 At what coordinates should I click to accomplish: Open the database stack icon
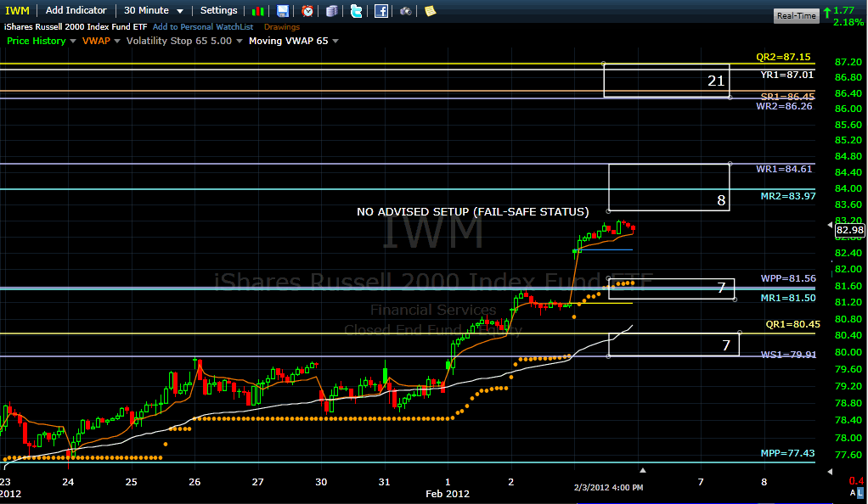(x=331, y=11)
